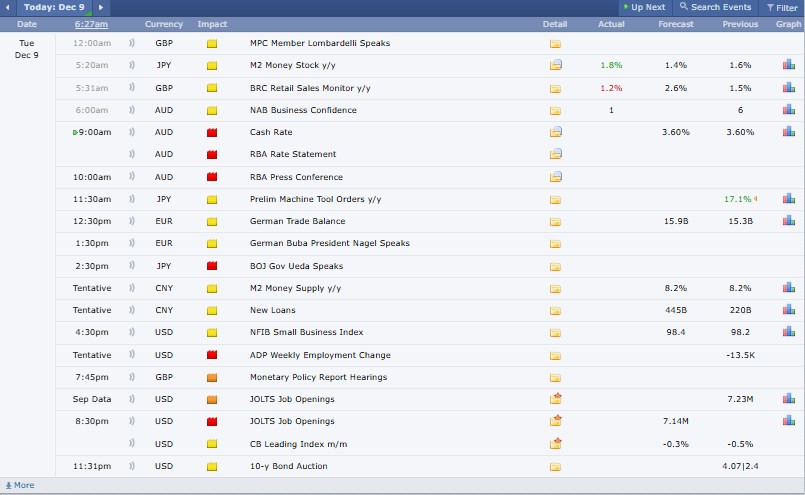Viewport: 805px width, 495px height.
Task: Click red impact marker for ADP Weekly Employment Change
Action: [212, 355]
